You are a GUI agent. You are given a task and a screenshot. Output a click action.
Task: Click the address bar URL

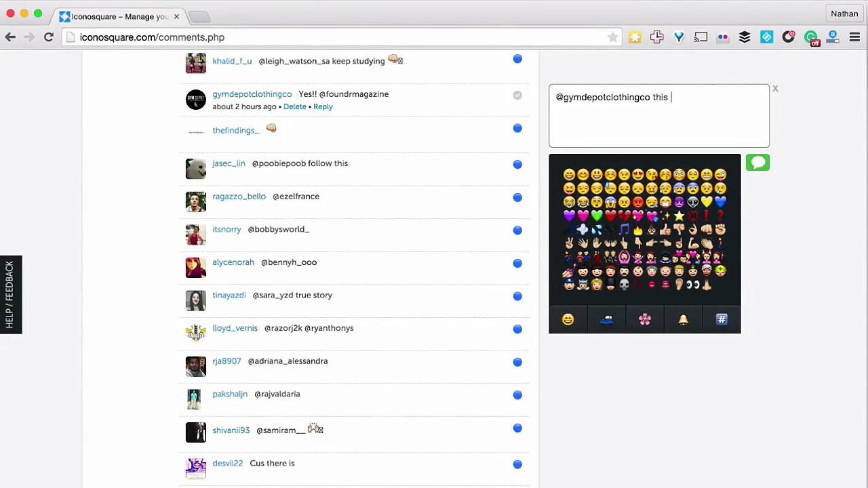tap(152, 37)
